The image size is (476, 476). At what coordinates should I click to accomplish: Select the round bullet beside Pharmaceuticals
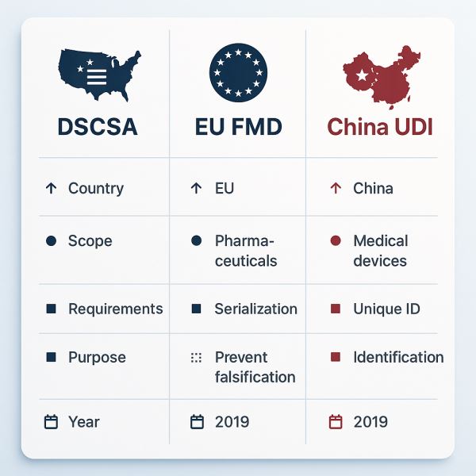click(198, 240)
